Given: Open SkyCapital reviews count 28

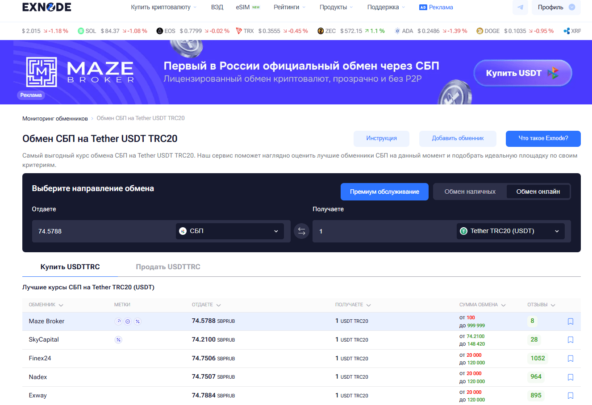Looking at the screenshot, I should coord(534,340).
